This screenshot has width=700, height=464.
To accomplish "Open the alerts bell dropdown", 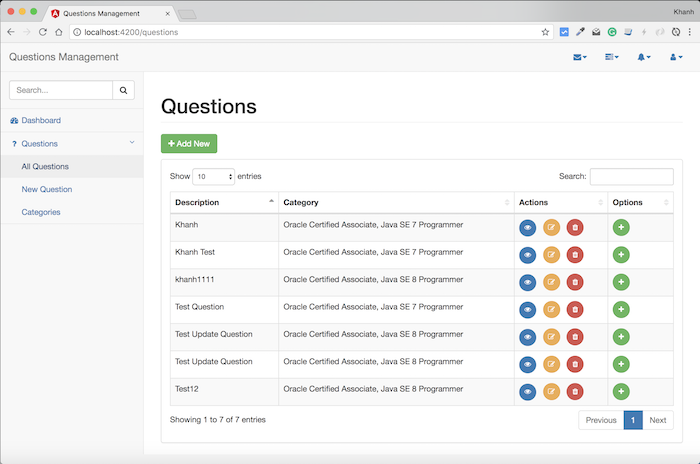I will pyautogui.click(x=644, y=57).
